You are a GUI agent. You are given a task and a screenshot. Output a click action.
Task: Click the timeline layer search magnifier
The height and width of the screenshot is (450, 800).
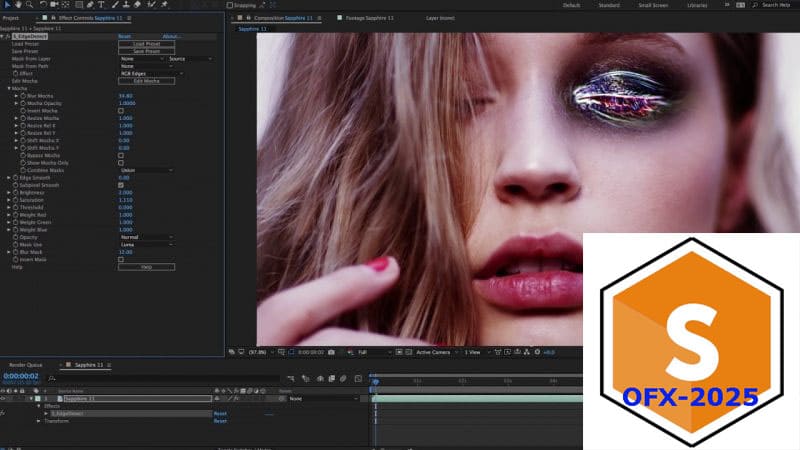click(52, 378)
